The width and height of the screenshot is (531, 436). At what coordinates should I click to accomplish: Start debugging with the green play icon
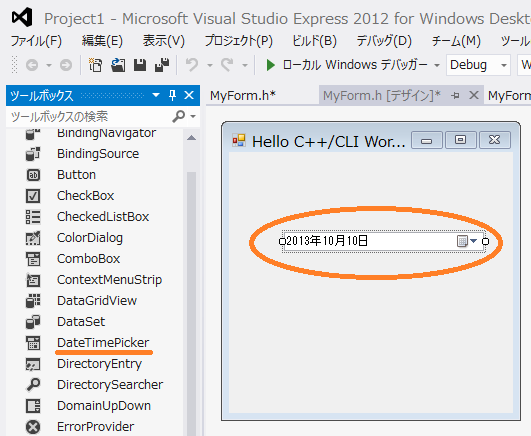(x=271, y=65)
